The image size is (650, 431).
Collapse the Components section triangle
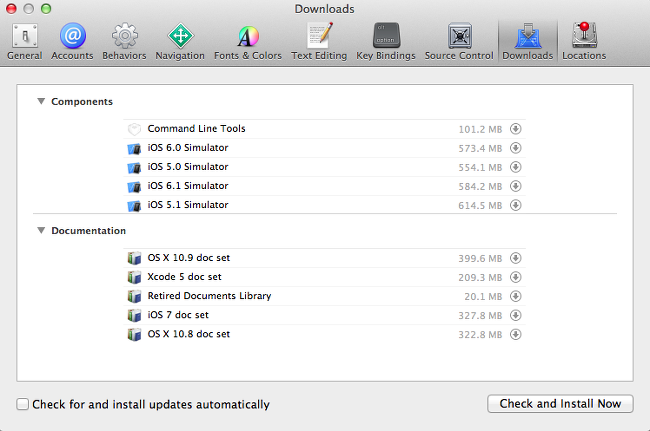point(41,101)
